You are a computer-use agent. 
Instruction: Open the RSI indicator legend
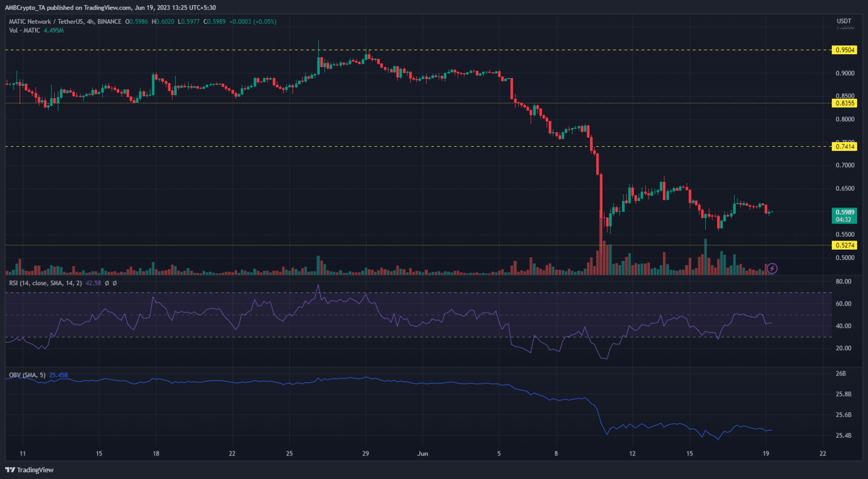(45, 283)
